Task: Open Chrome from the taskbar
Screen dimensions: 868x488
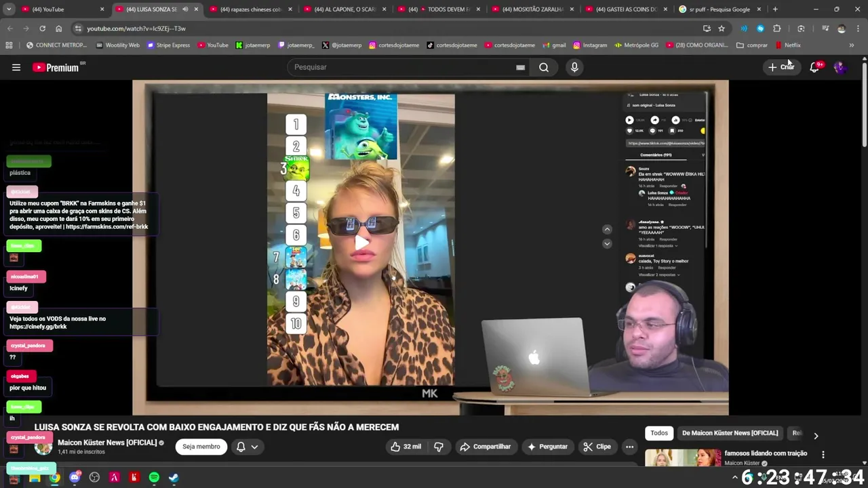Action: click(x=54, y=477)
